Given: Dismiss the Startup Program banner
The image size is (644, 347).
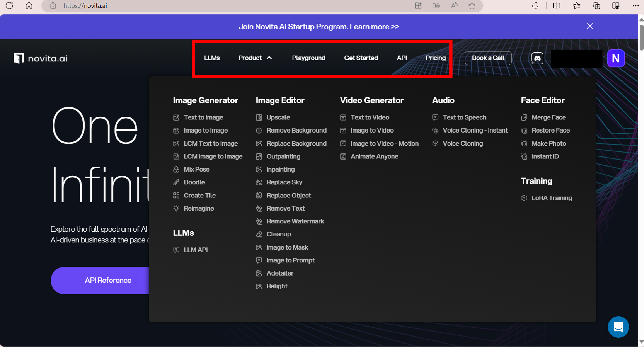Looking at the screenshot, I should (589, 26).
